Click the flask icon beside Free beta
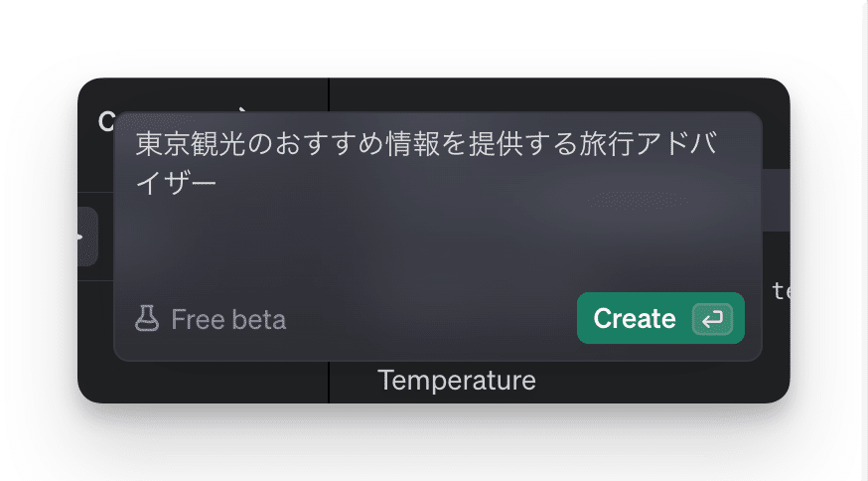This screenshot has height=481, width=868. (147, 319)
